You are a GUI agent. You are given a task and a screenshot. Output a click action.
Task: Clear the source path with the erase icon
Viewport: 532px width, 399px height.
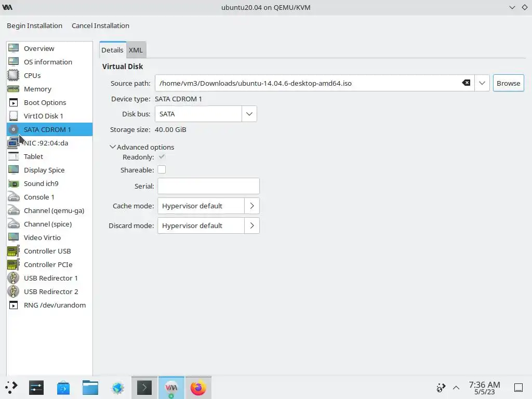[466, 83]
